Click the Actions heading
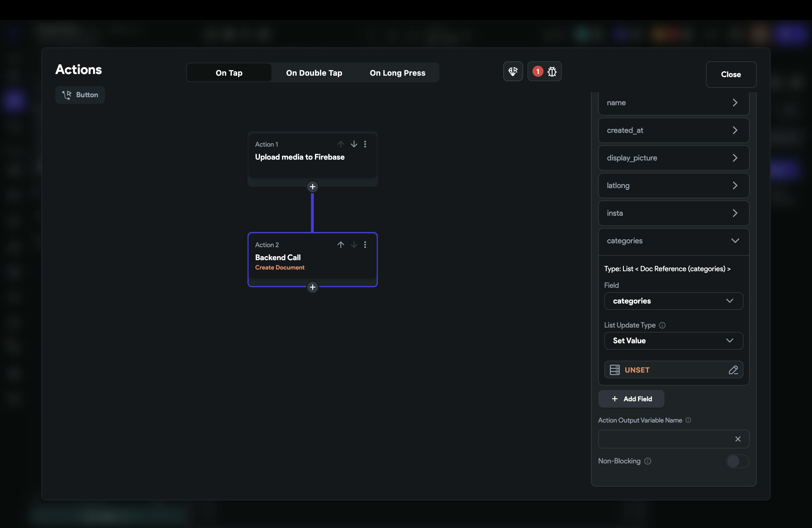Viewport: 812px width, 528px height. click(78, 70)
